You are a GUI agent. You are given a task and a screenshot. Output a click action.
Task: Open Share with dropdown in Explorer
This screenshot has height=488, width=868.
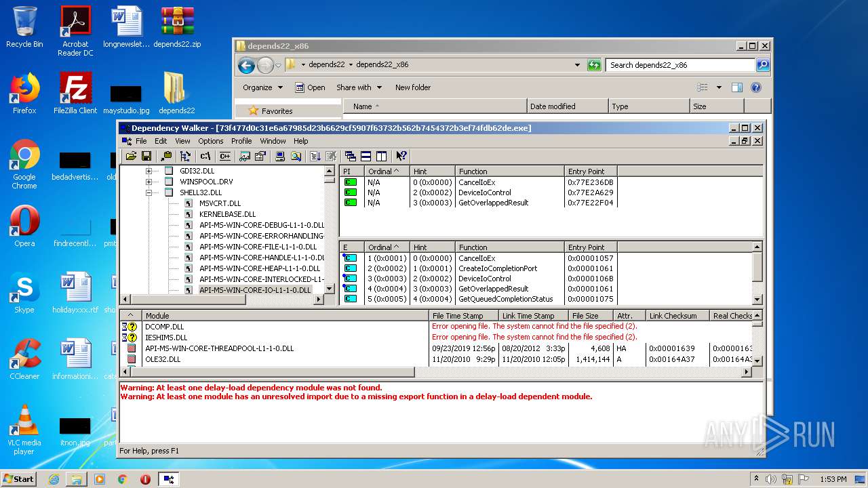click(359, 87)
